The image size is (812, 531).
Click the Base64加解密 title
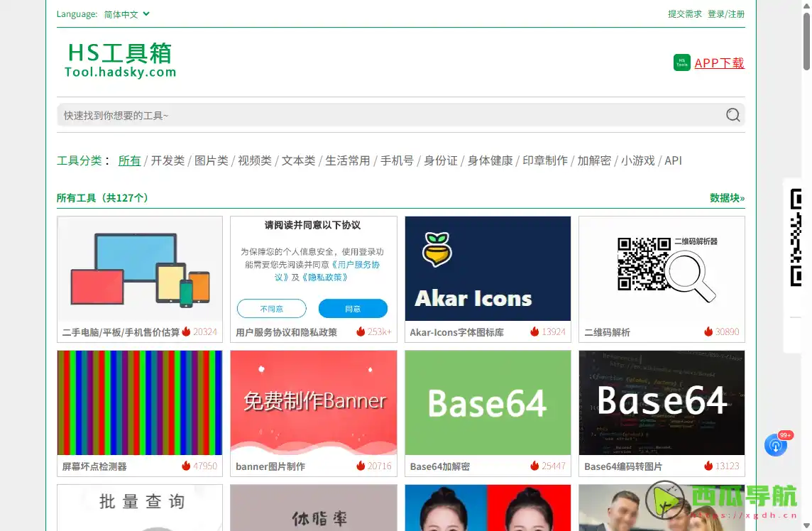439,466
